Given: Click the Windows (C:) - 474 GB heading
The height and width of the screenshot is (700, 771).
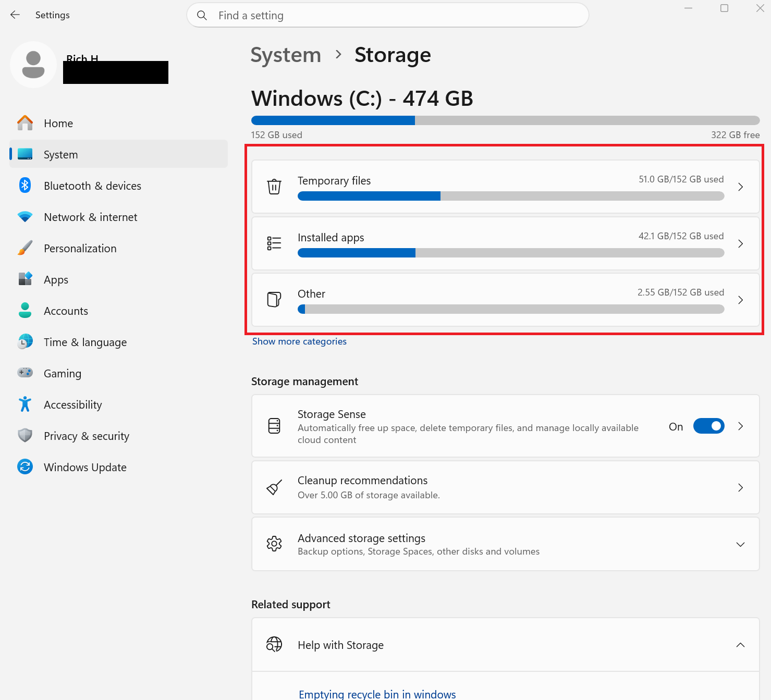Looking at the screenshot, I should (362, 99).
